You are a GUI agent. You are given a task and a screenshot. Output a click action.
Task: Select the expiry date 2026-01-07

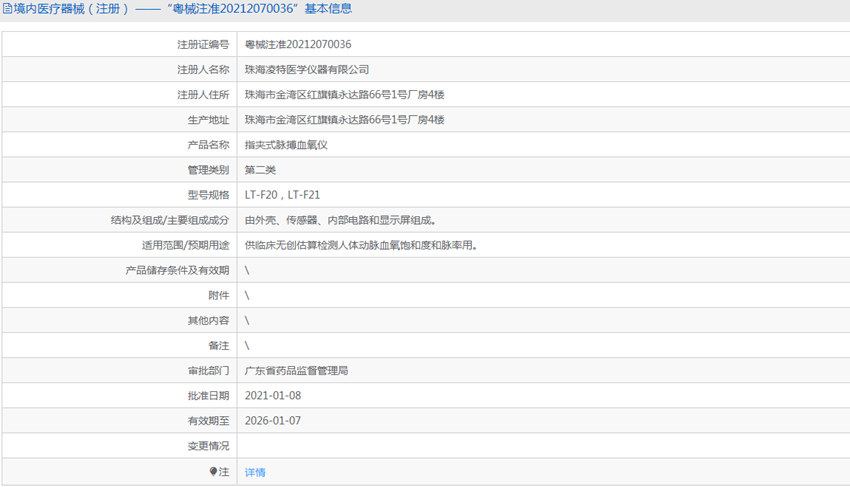[x=273, y=420]
